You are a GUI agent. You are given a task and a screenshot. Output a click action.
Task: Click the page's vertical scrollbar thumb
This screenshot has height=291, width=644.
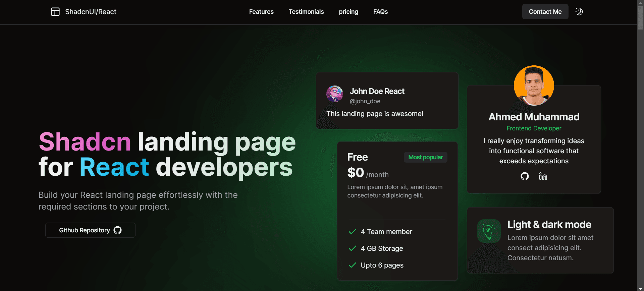[x=640, y=18]
